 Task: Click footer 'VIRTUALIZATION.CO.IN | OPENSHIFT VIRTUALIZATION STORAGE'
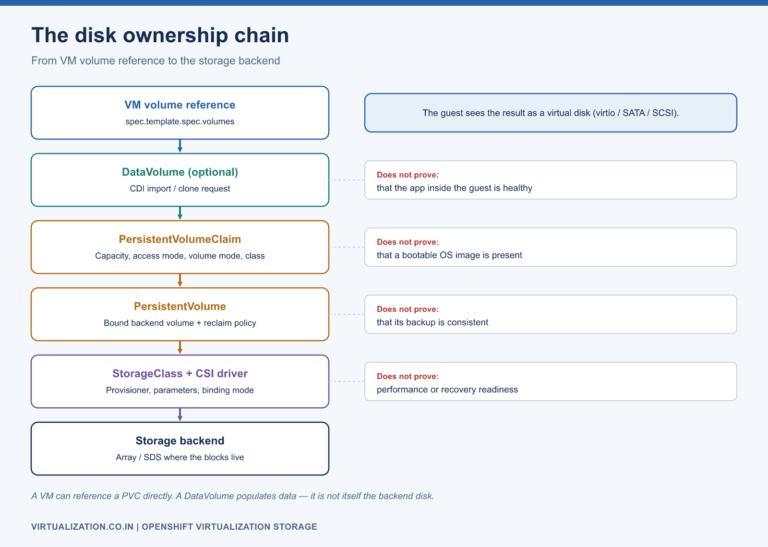pyautogui.click(x=174, y=526)
